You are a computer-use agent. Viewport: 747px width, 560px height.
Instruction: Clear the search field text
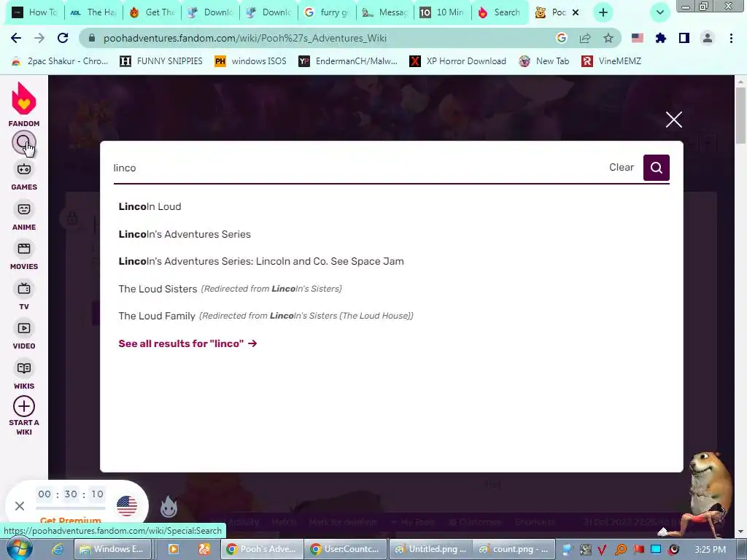coord(622,167)
